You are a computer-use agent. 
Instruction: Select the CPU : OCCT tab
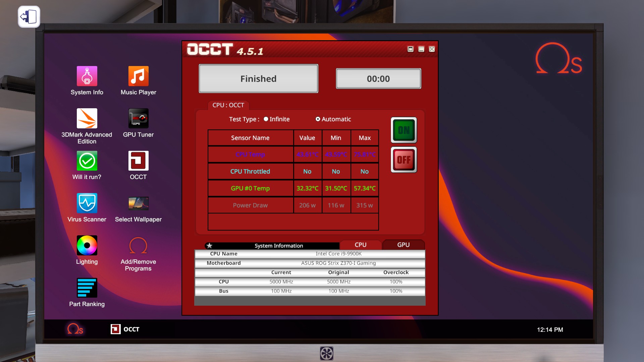click(228, 105)
